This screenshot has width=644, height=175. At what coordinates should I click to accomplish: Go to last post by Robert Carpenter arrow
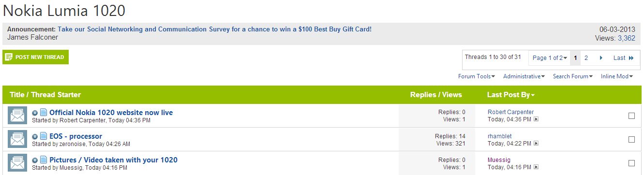pyautogui.click(x=536, y=119)
